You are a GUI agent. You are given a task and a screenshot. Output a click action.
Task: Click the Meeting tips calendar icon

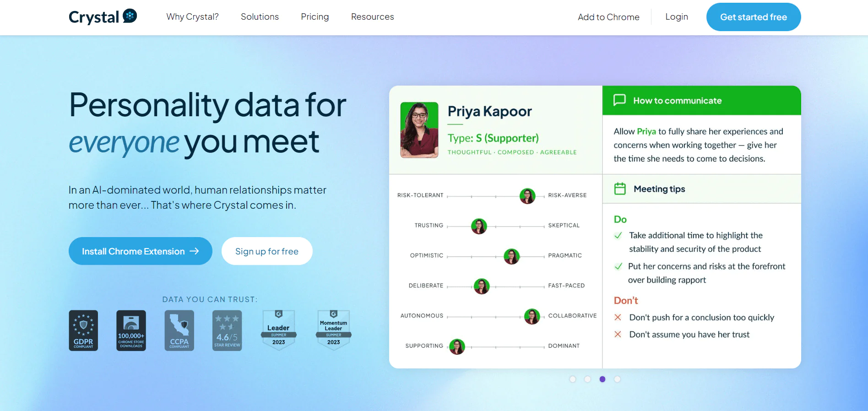[x=620, y=189]
